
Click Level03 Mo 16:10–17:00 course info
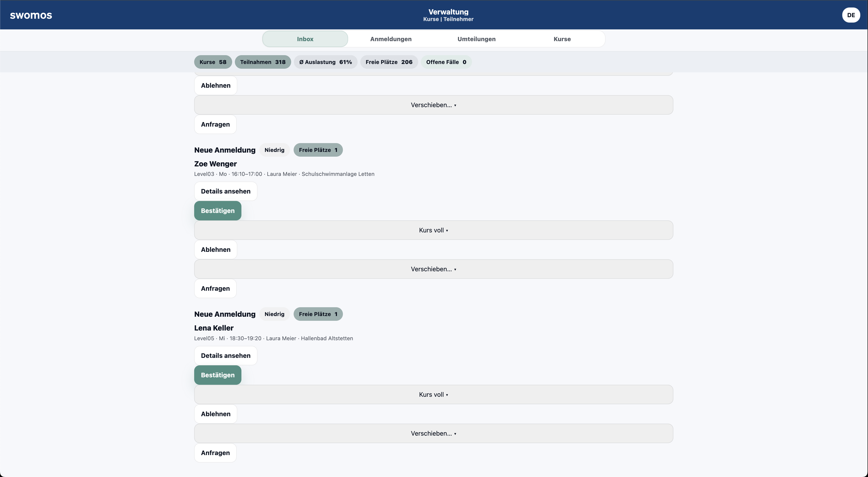pyautogui.click(x=284, y=174)
